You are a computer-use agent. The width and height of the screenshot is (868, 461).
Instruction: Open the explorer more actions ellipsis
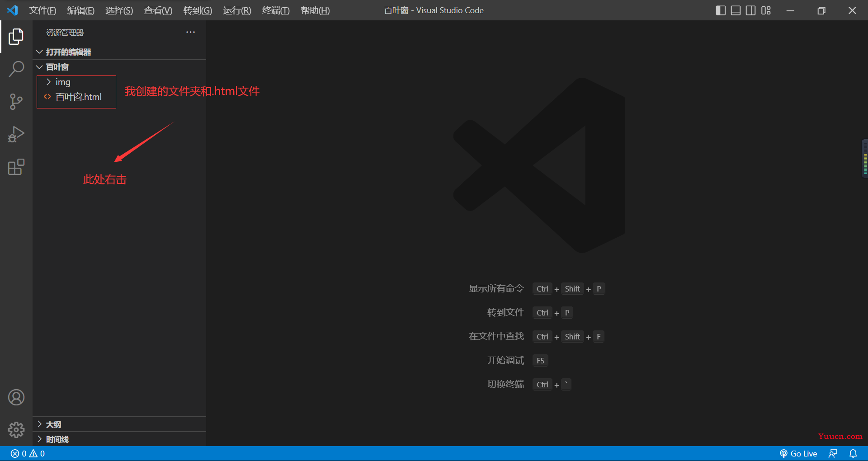pos(191,32)
